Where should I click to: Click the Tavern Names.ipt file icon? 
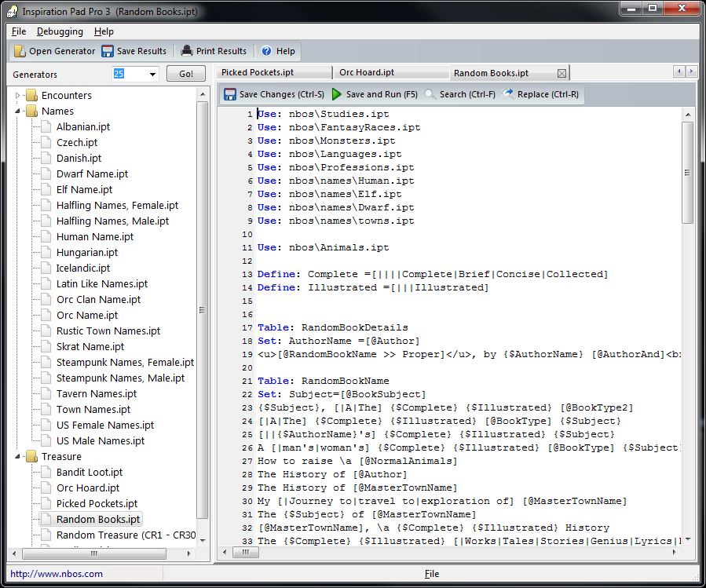click(x=46, y=394)
